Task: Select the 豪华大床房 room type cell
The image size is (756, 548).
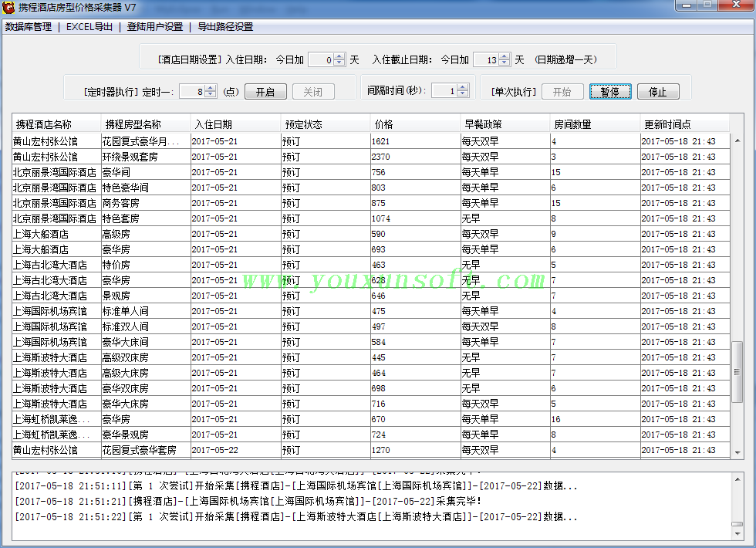Action: [x=146, y=404]
